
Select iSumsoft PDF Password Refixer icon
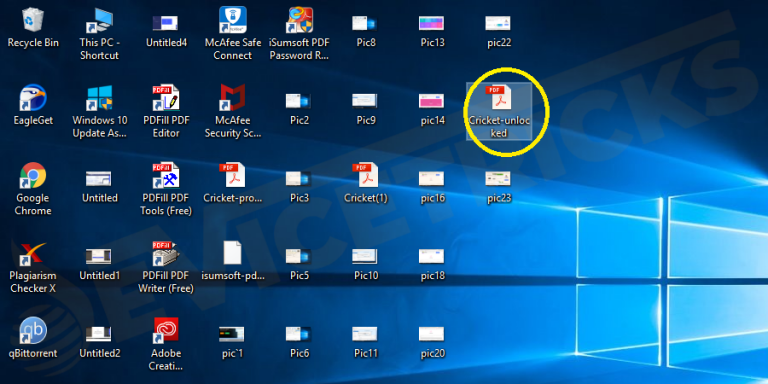point(299,20)
